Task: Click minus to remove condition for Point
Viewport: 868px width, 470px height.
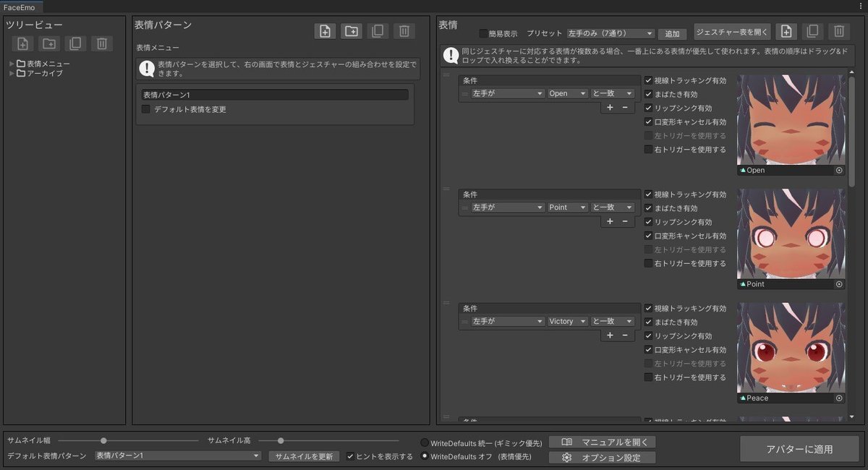Action: point(626,221)
